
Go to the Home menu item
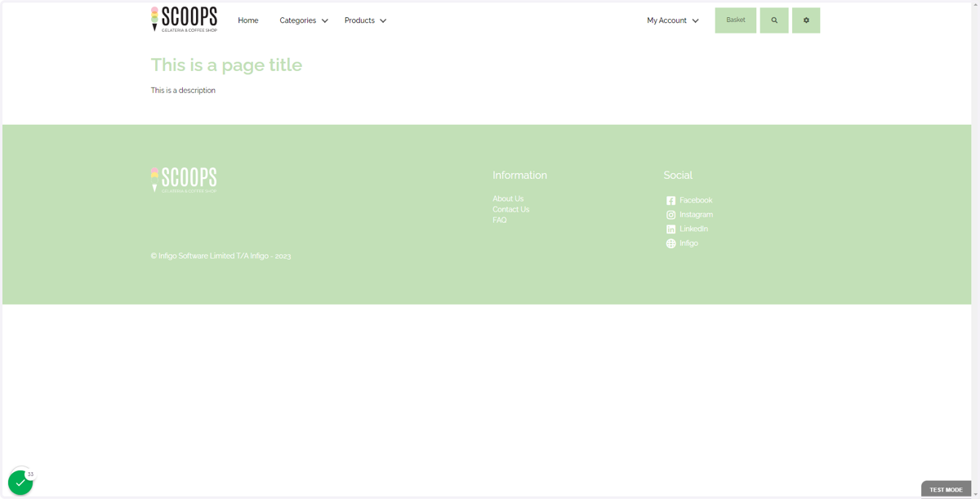pyautogui.click(x=248, y=20)
